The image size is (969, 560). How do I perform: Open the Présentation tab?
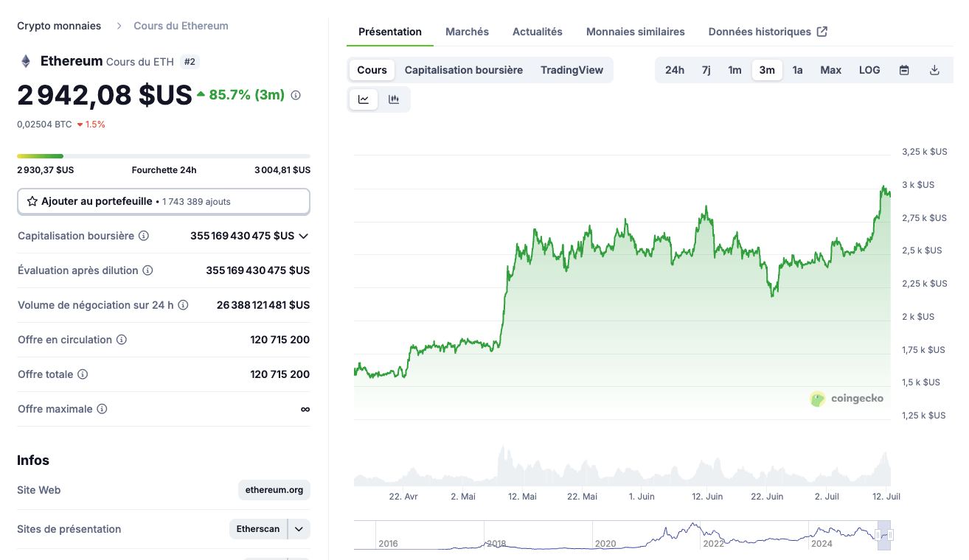coord(390,32)
